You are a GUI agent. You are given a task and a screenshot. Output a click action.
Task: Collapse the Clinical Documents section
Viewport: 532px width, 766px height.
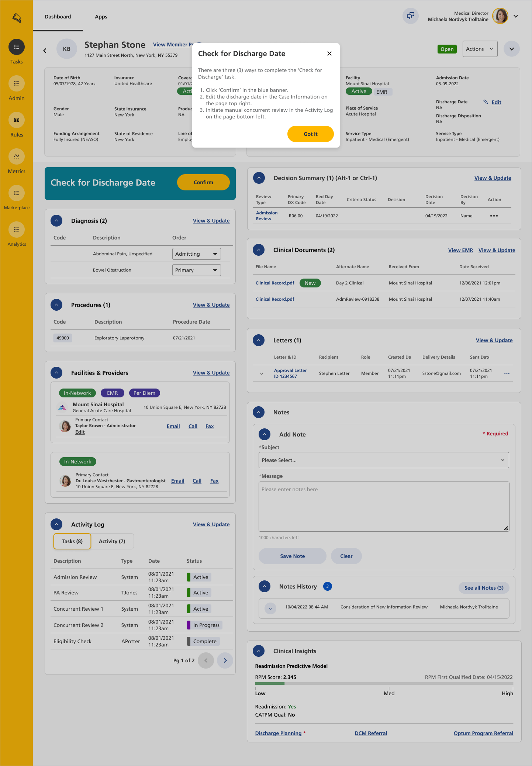point(259,250)
